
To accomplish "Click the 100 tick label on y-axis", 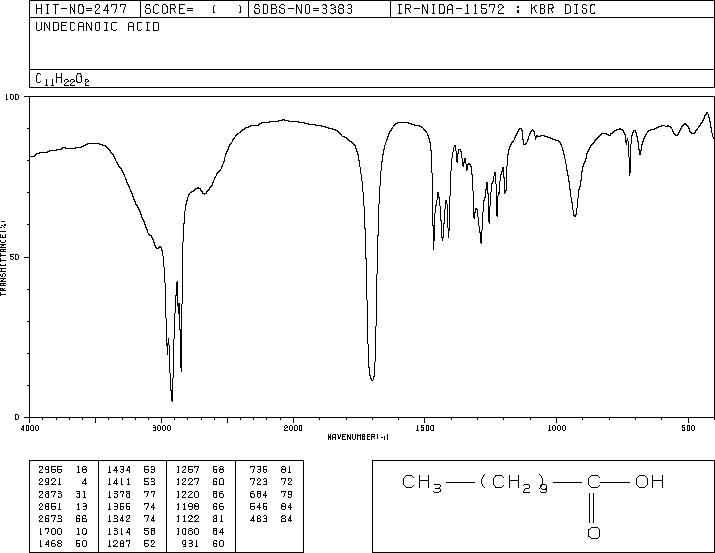I will pyautogui.click(x=13, y=97).
